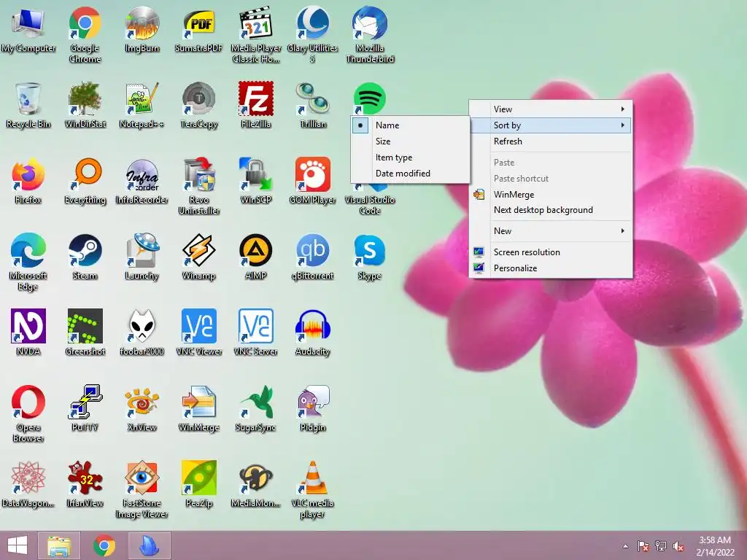747x560 pixels.
Task: Open Chrome from the taskbar
Action: point(104,545)
